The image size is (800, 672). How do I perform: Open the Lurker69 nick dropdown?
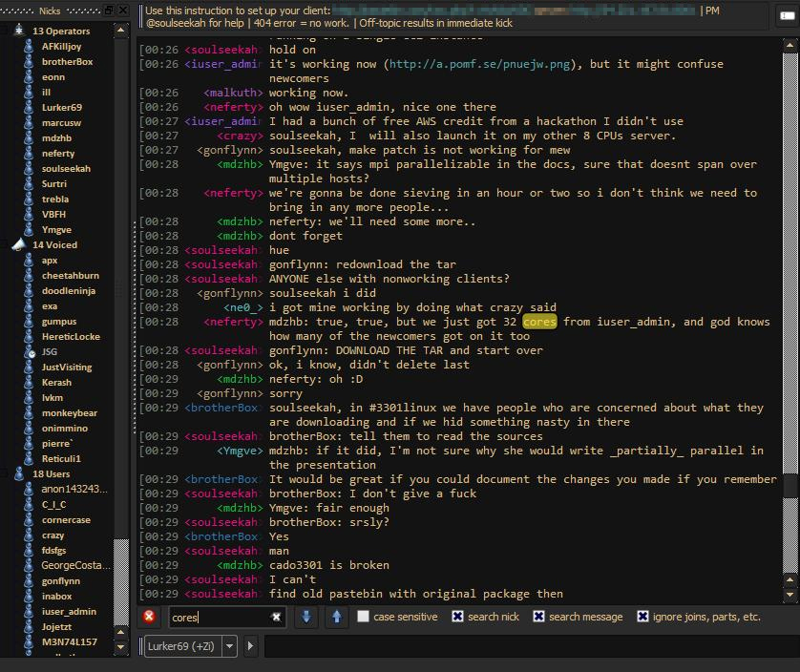coord(229,646)
